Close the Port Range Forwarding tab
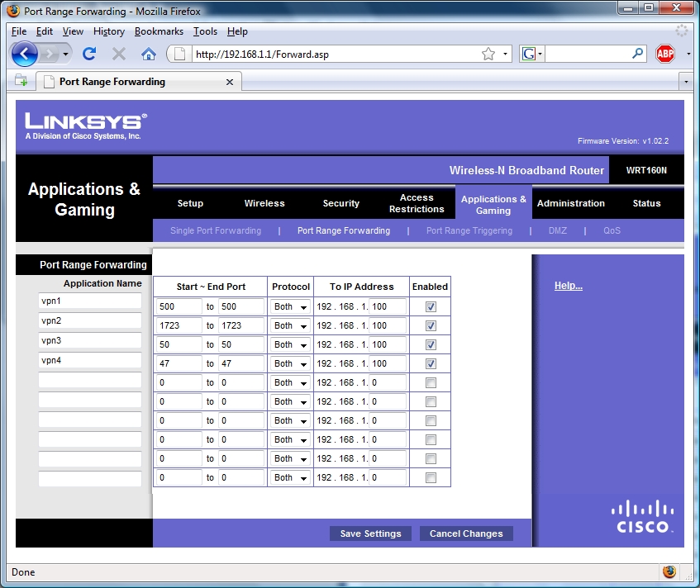The width and height of the screenshot is (700, 588). 230,82
